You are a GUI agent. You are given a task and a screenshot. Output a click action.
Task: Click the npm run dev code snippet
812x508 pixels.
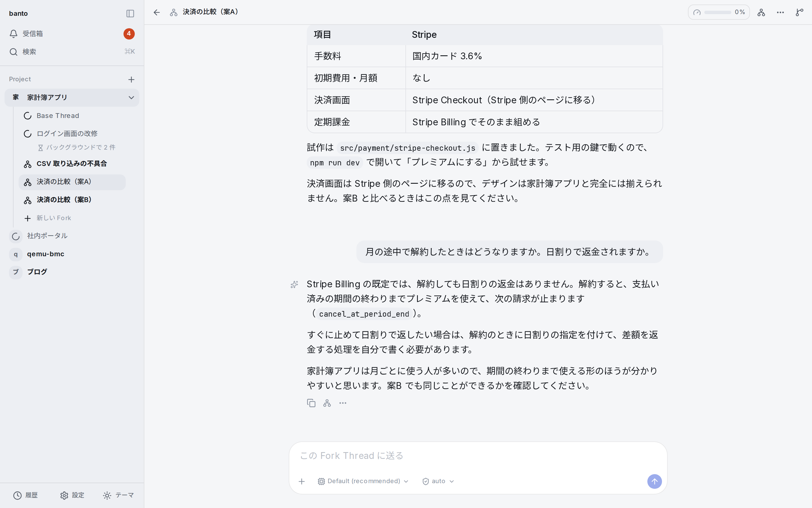click(x=335, y=163)
